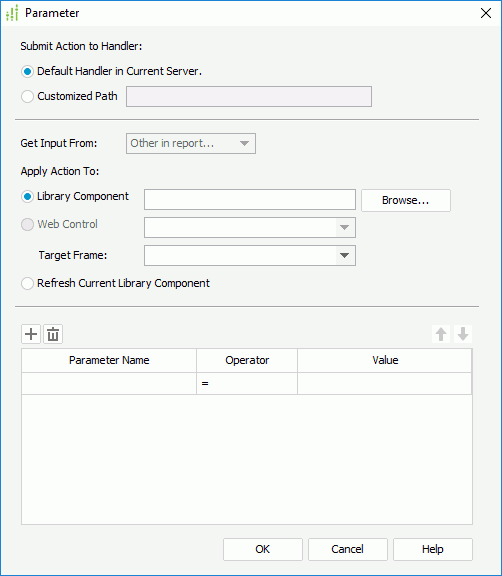Click the Parameter dialog app icon
Image resolution: width=502 pixels, height=576 pixels.
tap(12, 13)
